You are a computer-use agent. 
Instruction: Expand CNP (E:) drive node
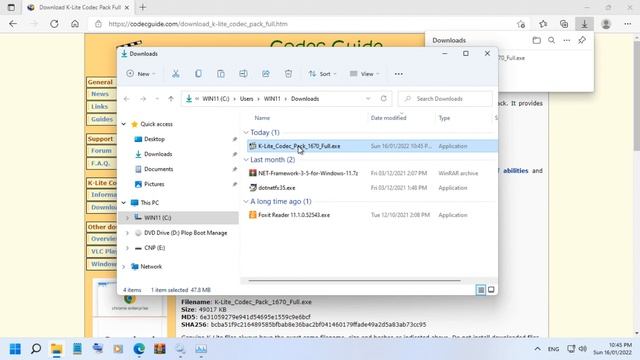point(127,248)
